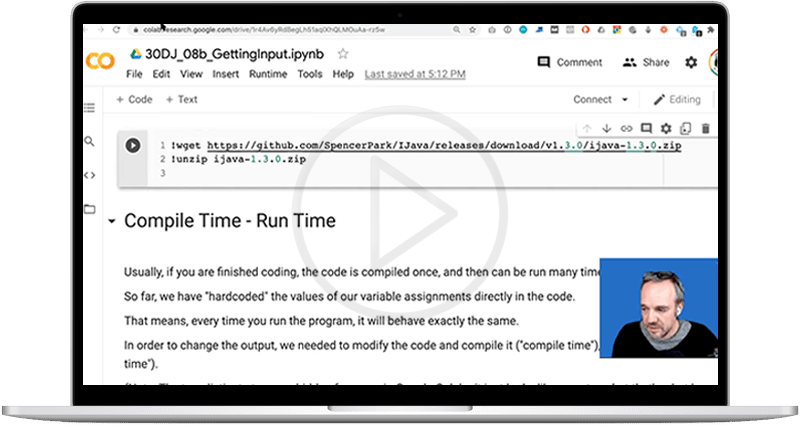
Task: Click the browser address bar URL
Action: point(264,30)
